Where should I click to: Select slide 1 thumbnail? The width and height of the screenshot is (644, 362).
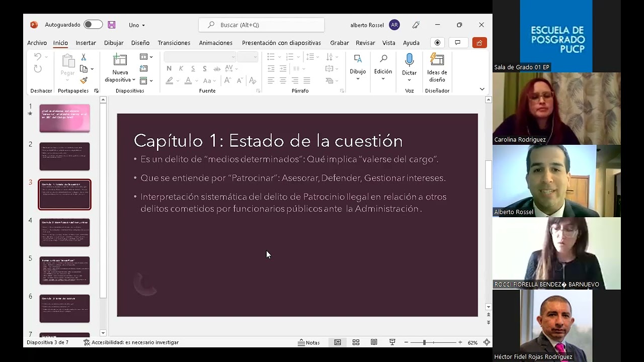(x=65, y=118)
